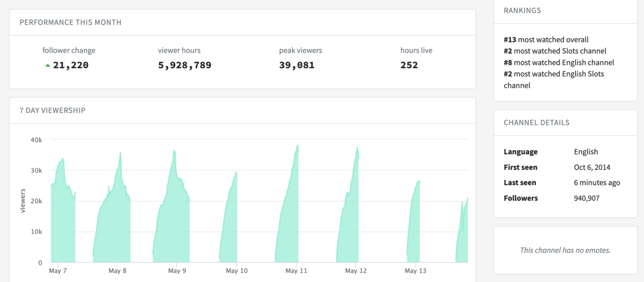Click the Last seen '6 minutes ago' value
The image size is (644, 282).
pyautogui.click(x=597, y=183)
